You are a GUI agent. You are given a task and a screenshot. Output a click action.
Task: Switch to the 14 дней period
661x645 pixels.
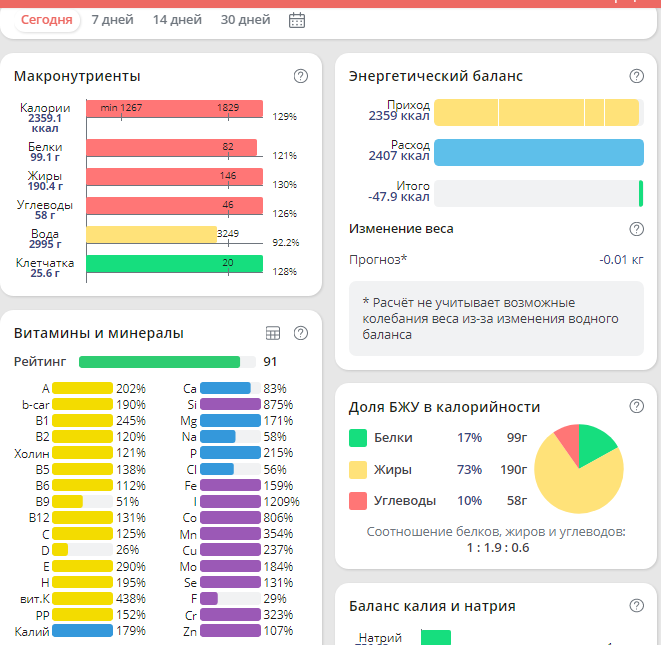[176, 20]
